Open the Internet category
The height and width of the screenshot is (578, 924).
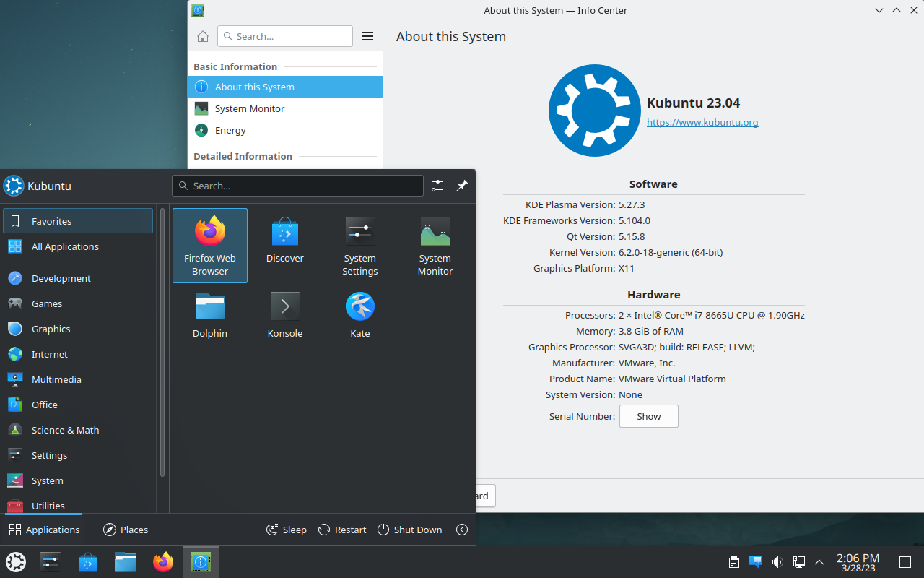coord(49,354)
